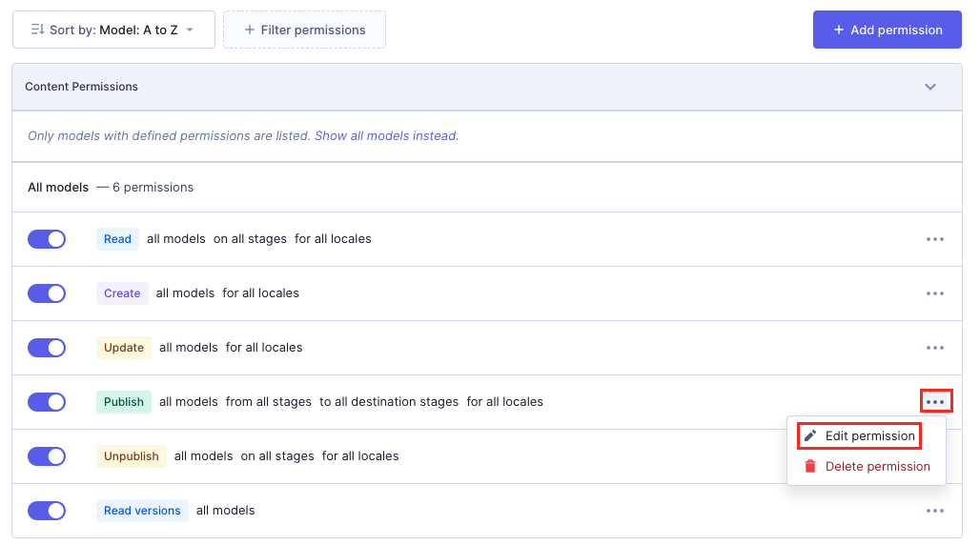Open the Sort by Model A to Z dropdown
The width and height of the screenshot is (980, 545).
coord(113,30)
